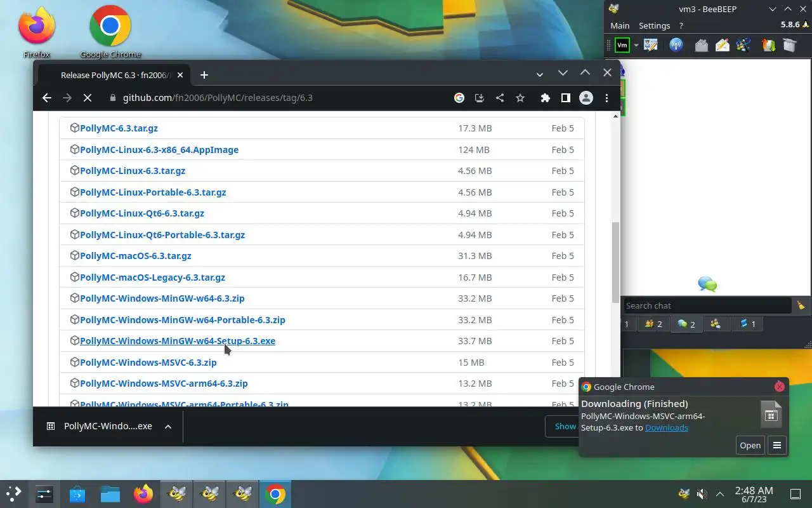Click the volume icon in system tray

(x=702, y=494)
